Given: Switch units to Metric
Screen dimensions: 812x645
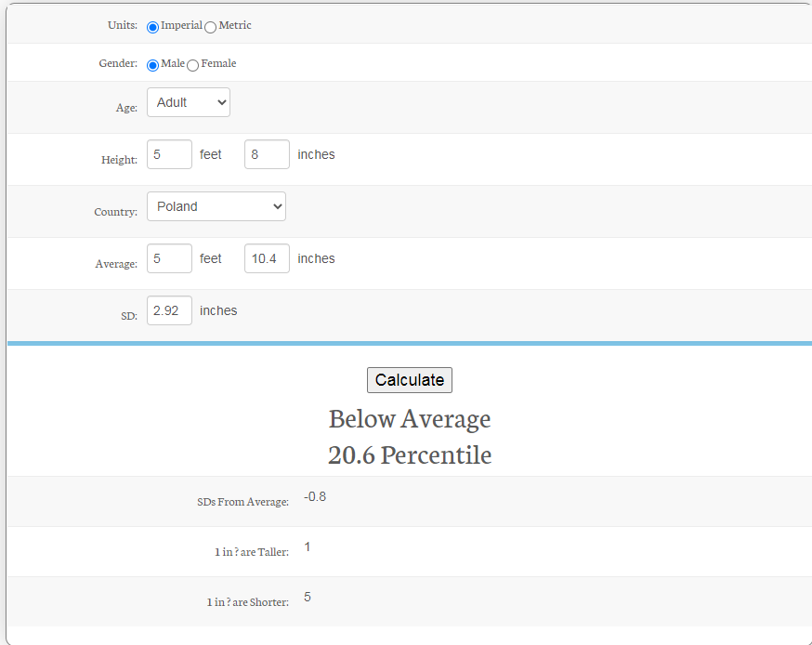Looking at the screenshot, I should pos(210,27).
